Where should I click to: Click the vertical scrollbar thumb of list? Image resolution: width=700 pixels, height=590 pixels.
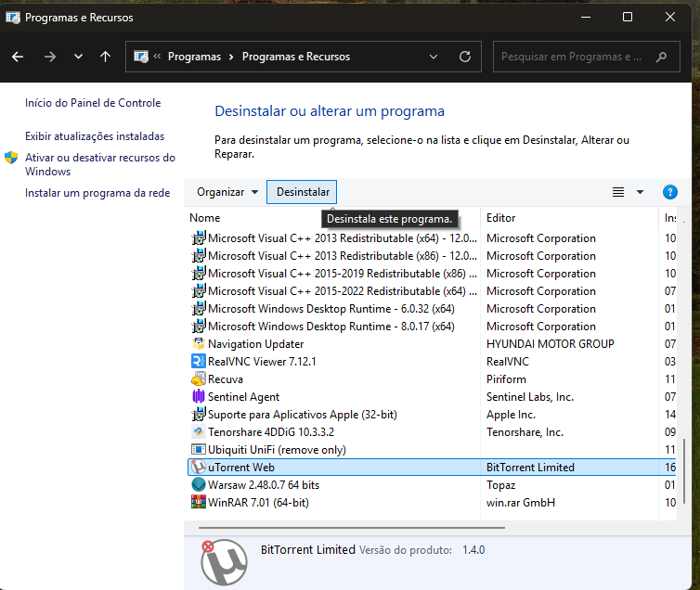[x=684, y=472]
